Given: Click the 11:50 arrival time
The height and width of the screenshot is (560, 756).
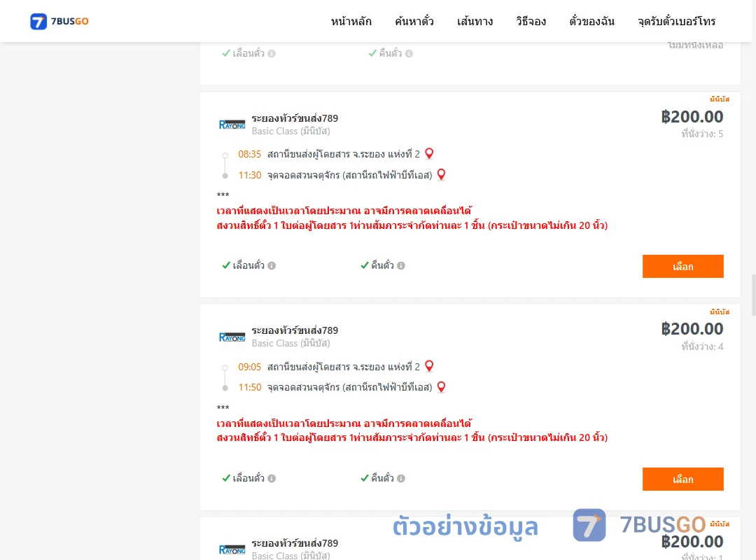Looking at the screenshot, I should [x=249, y=387].
